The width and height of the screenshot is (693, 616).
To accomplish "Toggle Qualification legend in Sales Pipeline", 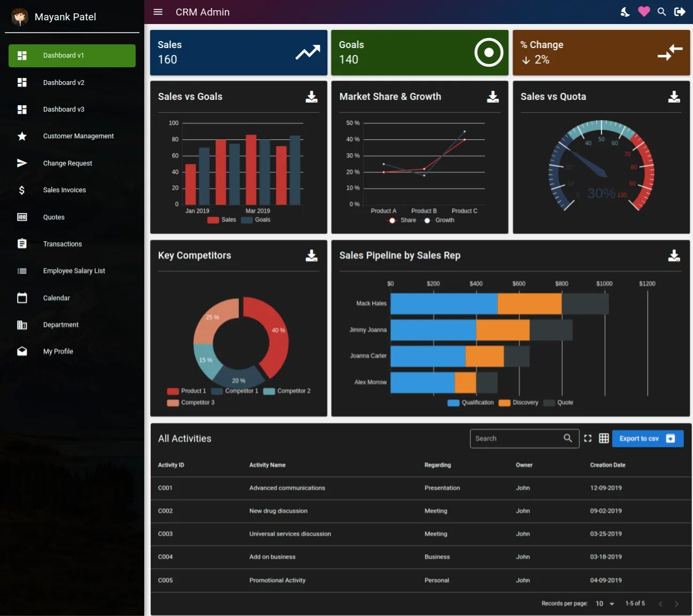I will pos(470,402).
